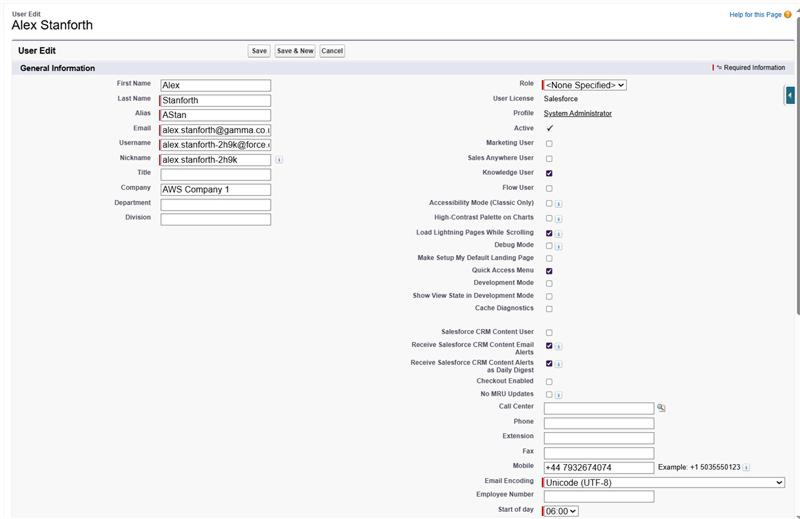
Task: Open the Role dropdown
Action: pyautogui.click(x=586, y=86)
